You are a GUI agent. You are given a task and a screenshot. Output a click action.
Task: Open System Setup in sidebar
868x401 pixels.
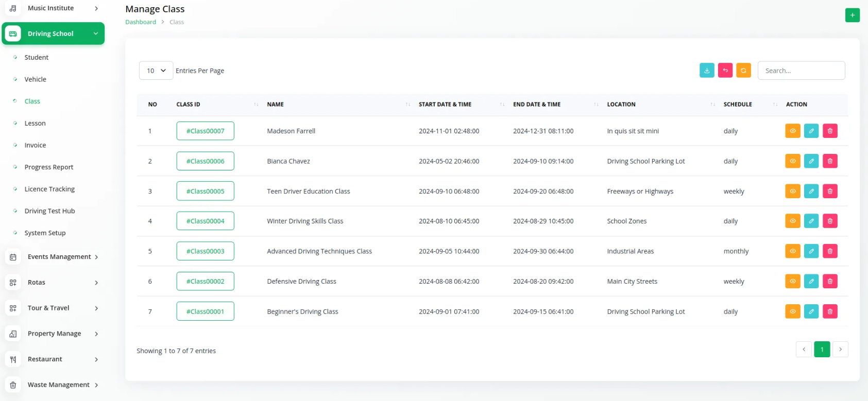coord(45,233)
